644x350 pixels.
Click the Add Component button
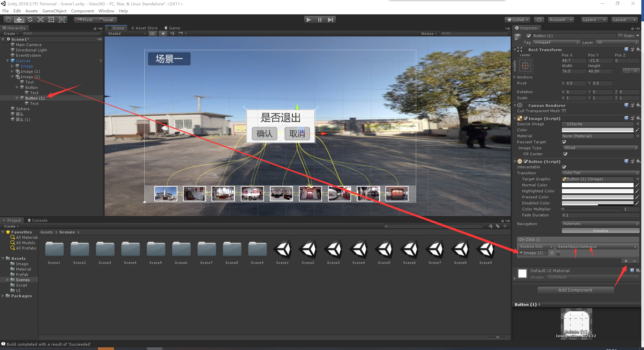click(x=576, y=290)
